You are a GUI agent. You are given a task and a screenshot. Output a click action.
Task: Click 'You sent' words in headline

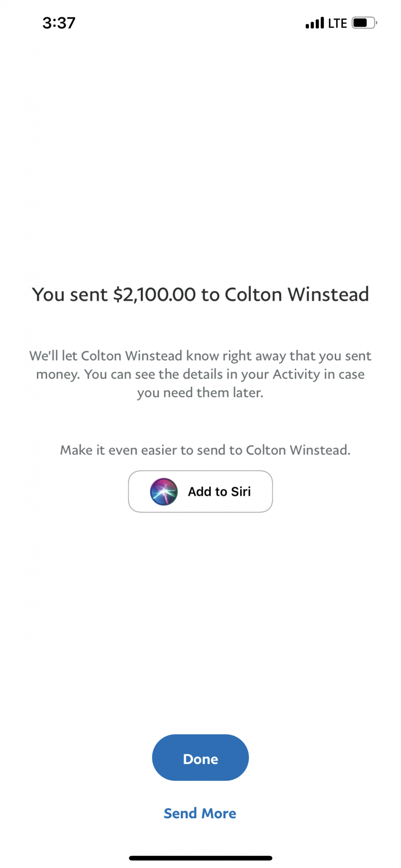(x=70, y=294)
